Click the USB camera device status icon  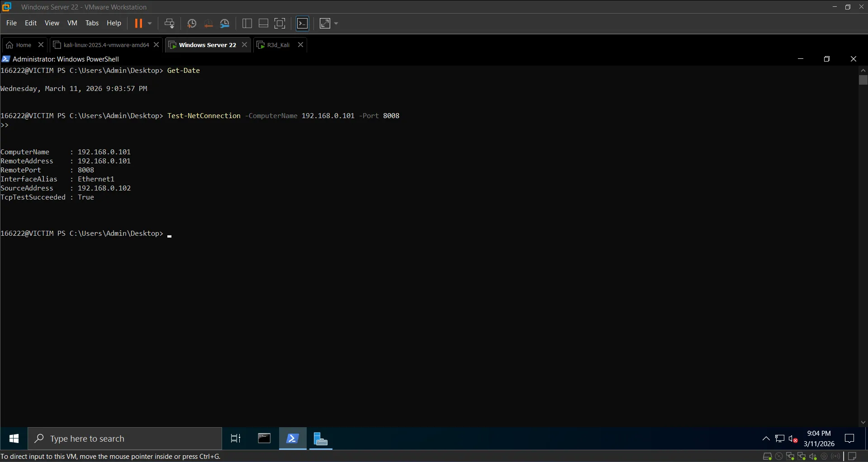[x=824, y=456]
